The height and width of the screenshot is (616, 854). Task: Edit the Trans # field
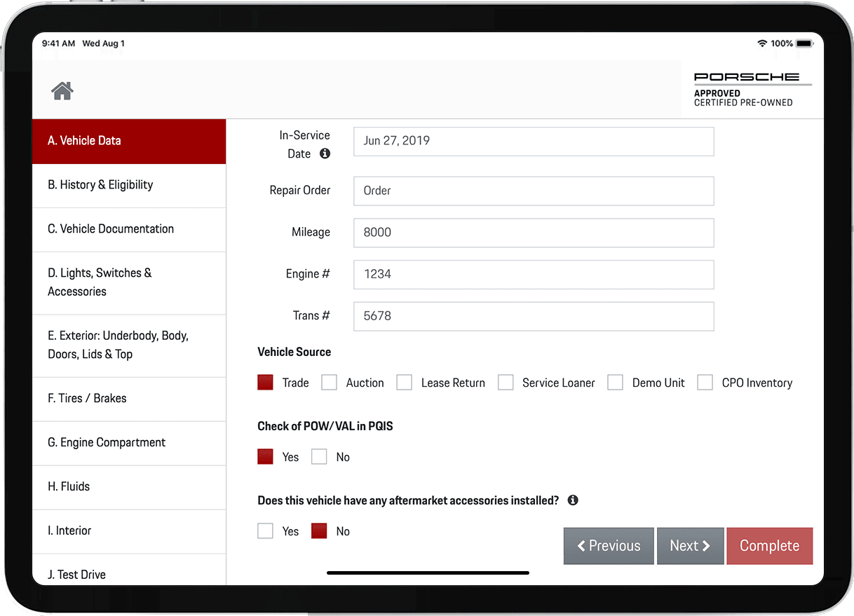(x=534, y=316)
